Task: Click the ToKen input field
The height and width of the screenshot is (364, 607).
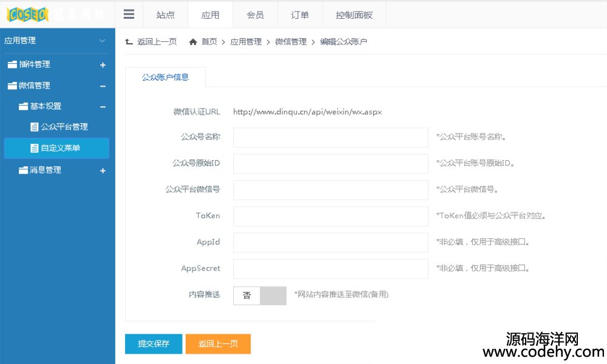Action: [331, 216]
